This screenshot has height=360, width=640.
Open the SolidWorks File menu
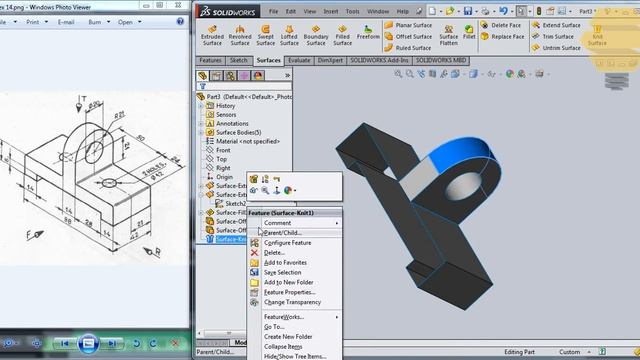coord(273,11)
